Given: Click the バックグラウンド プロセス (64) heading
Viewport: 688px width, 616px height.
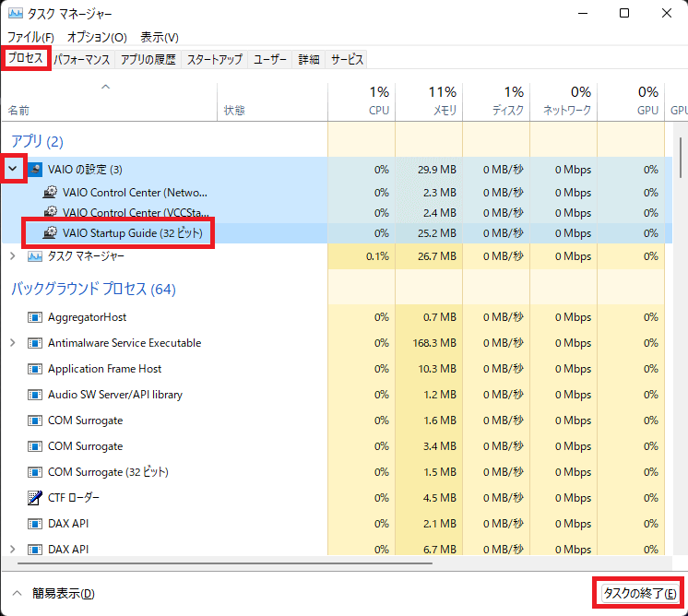Looking at the screenshot, I should 93,290.
